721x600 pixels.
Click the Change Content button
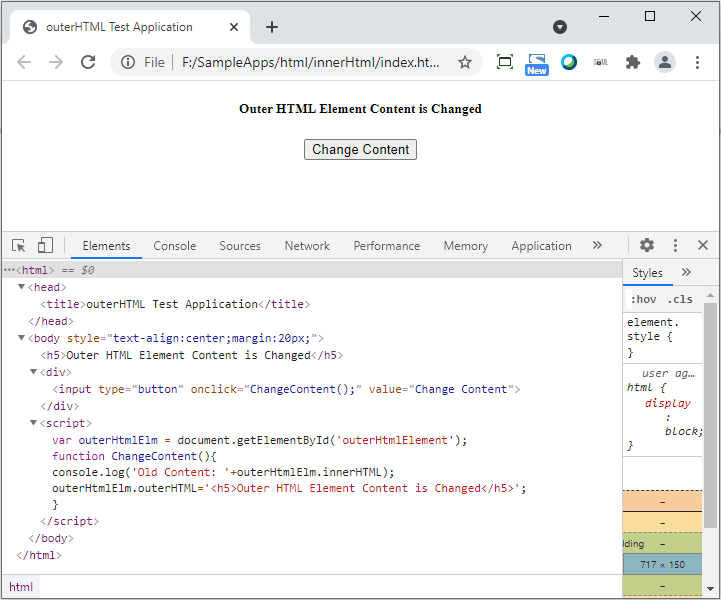(360, 149)
